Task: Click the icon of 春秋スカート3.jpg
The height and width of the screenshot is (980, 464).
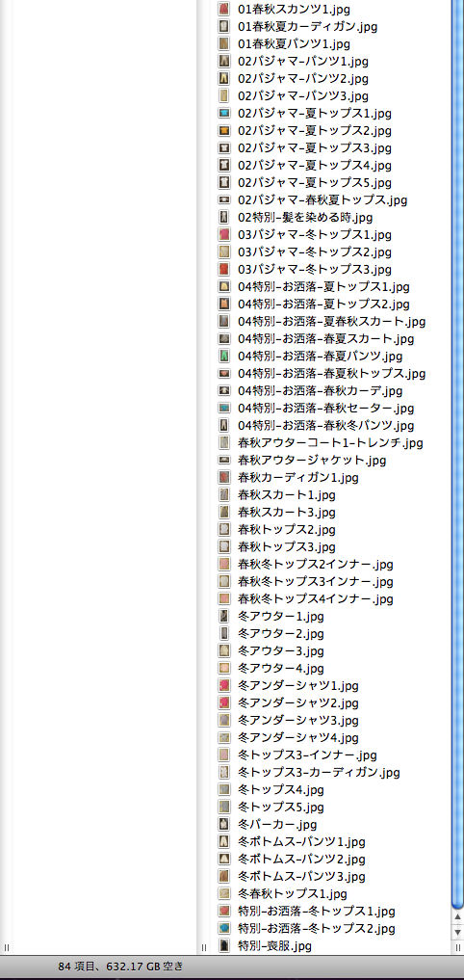Action: tap(224, 513)
